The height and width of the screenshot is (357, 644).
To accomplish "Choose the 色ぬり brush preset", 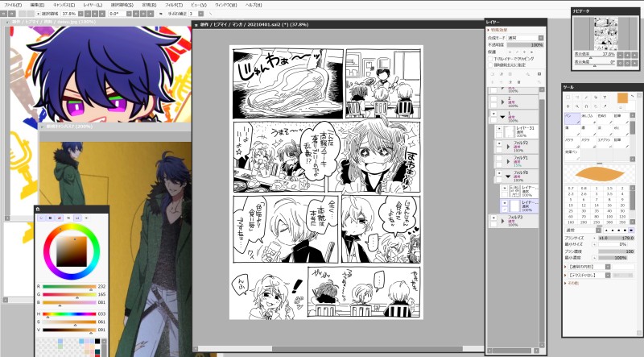I will pyautogui.click(x=605, y=118).
